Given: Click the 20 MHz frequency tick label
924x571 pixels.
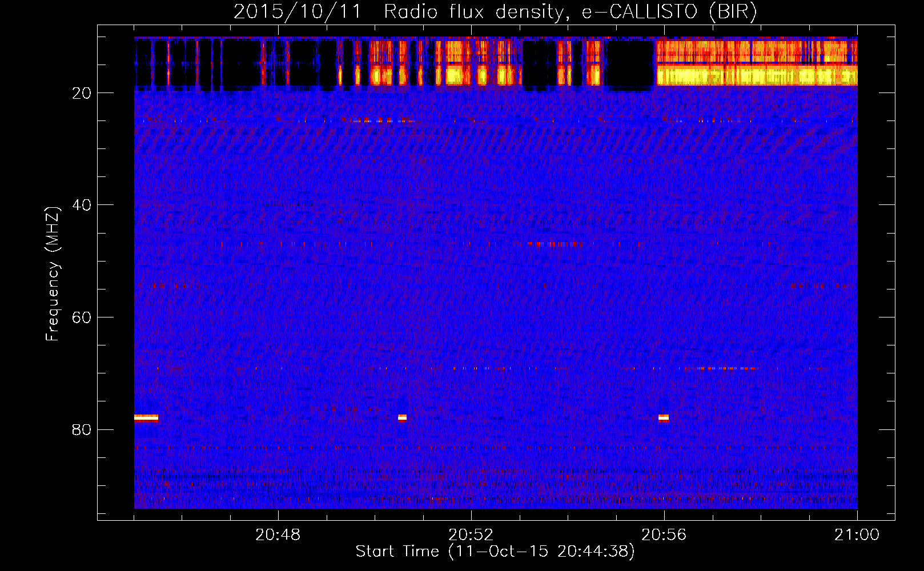Looking at the screenshot, I should (82, 93).
